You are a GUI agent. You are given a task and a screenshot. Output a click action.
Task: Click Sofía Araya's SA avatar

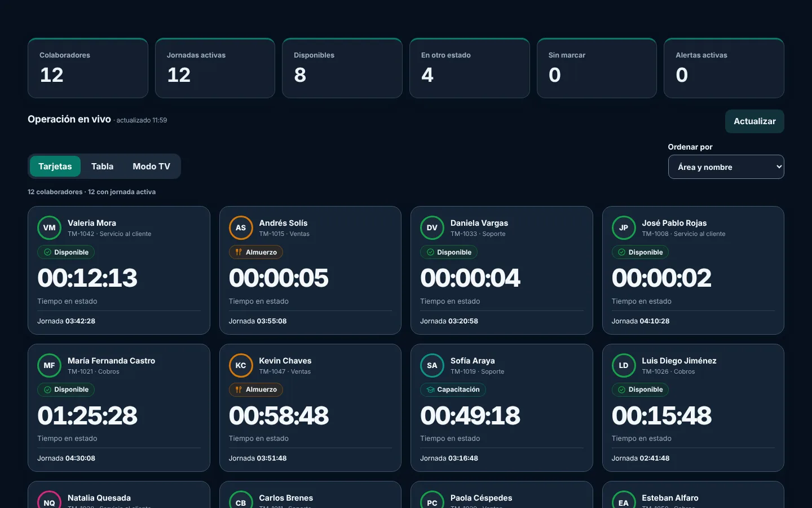(432, 366)
